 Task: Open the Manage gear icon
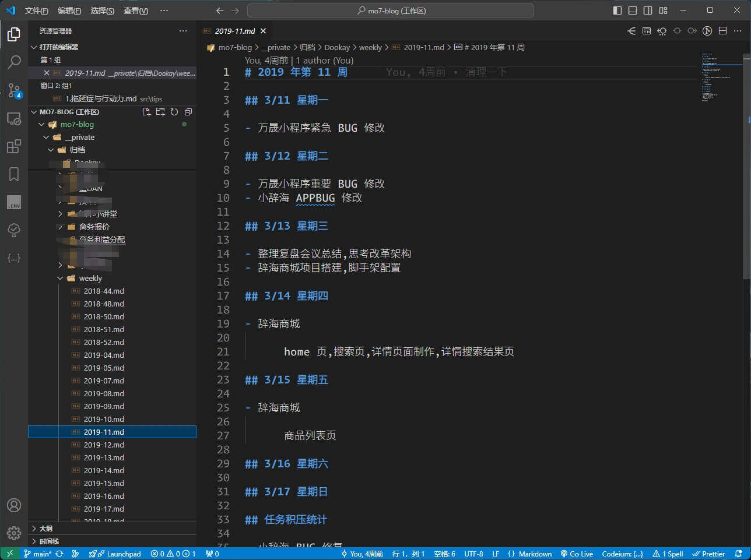pyautogui.click(x=14, y=533)
